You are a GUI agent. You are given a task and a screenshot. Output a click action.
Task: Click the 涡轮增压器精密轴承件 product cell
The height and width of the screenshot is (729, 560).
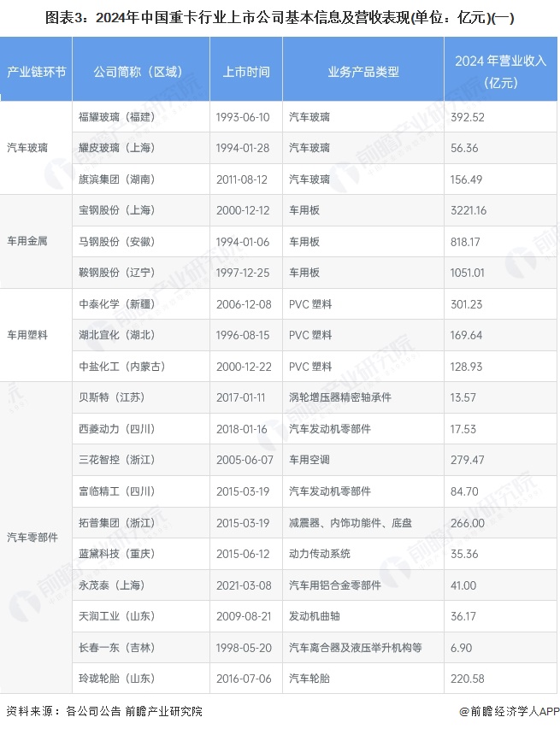pos(339,397)
